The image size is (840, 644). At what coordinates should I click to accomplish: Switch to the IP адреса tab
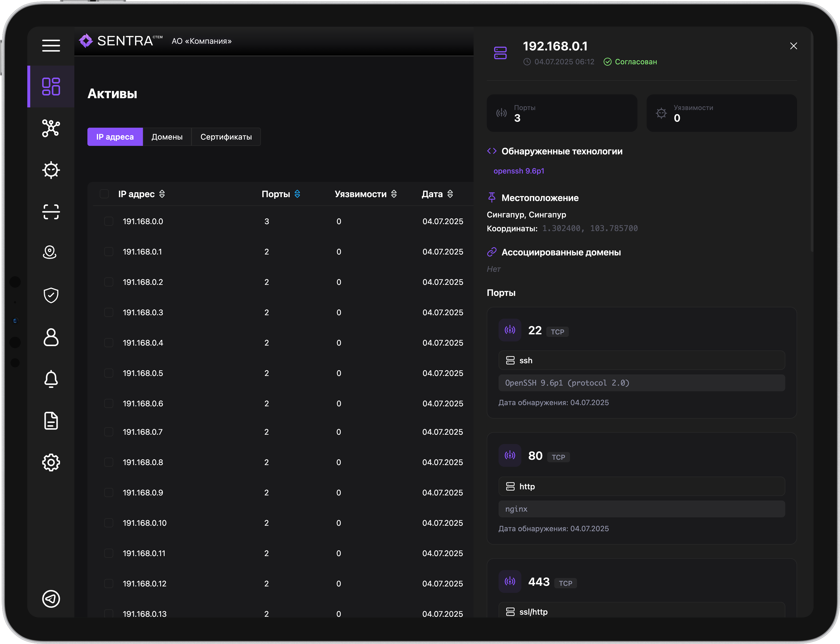pos(115,137)
